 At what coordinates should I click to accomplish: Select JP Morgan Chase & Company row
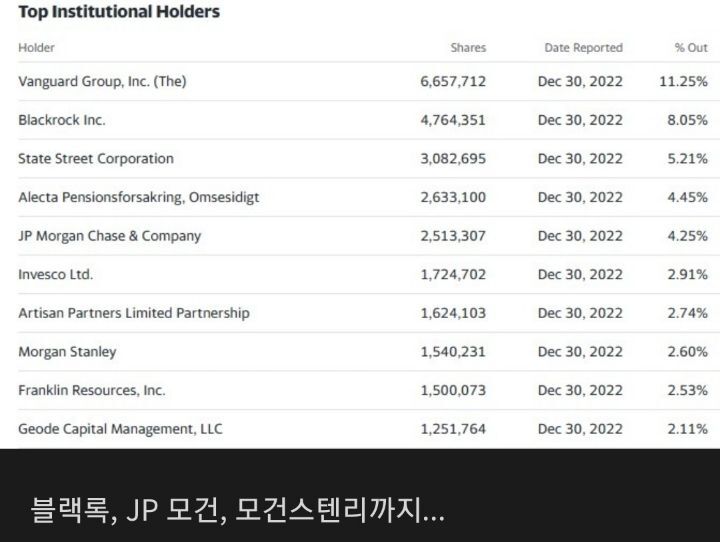tap(363, 236)
